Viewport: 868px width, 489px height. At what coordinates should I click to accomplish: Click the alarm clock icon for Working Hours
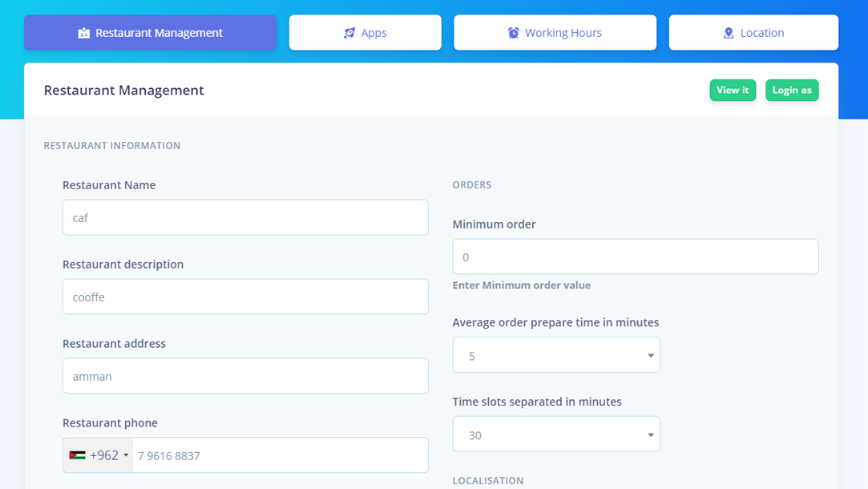point(514,33)
